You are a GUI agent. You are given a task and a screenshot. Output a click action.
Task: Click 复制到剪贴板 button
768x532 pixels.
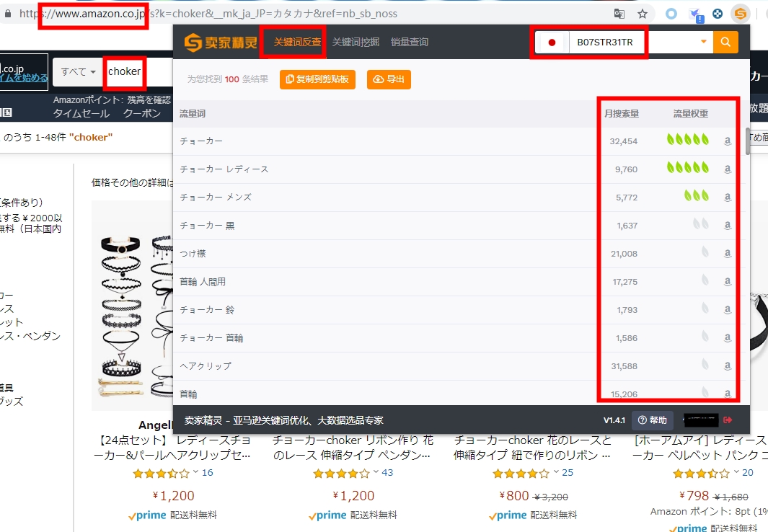pyautogui.click(x=317, y=79)
